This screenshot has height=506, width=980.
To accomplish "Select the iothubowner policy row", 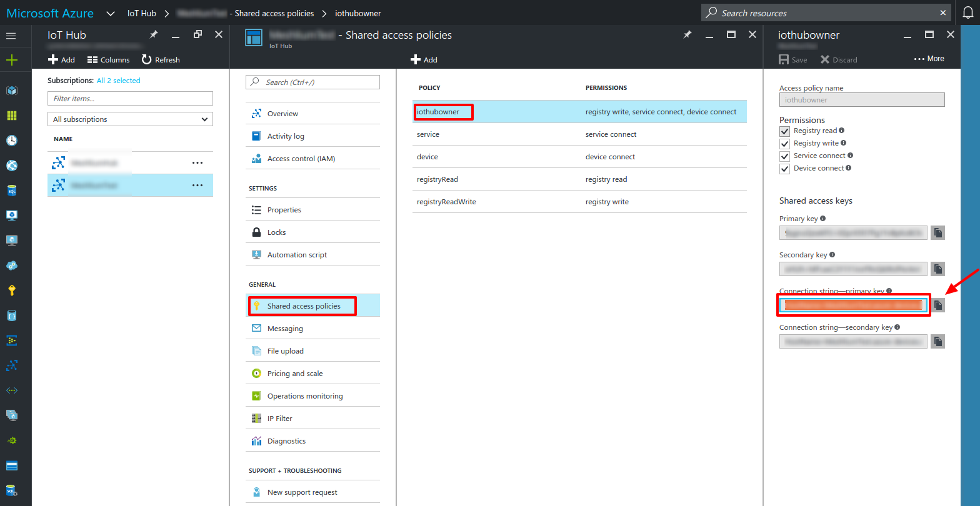I will [x=579, y=112].
